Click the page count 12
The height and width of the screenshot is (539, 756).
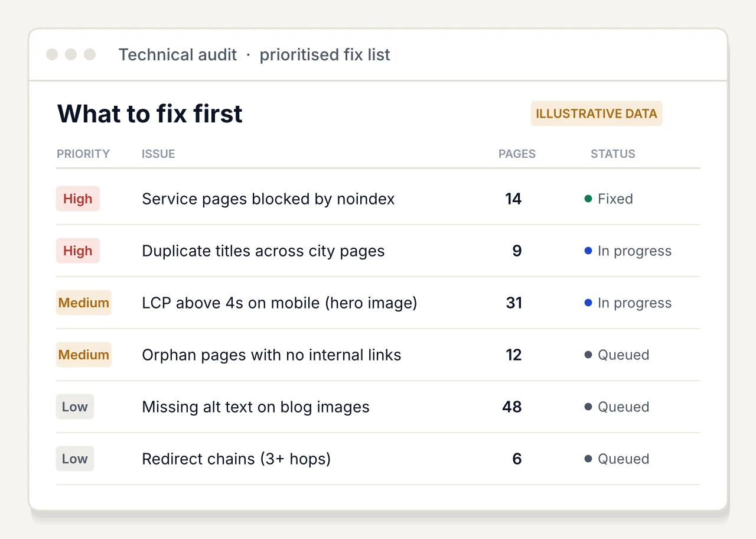coord(513,355)
